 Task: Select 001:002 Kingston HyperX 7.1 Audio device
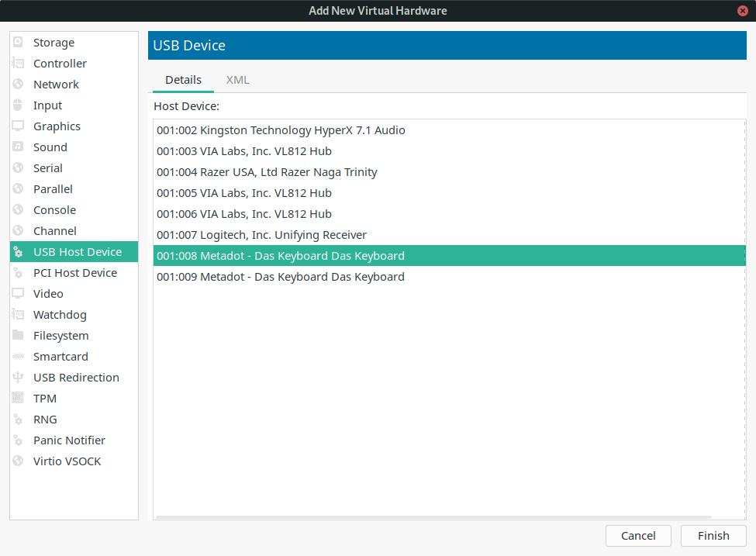click(x=450, y=130)
